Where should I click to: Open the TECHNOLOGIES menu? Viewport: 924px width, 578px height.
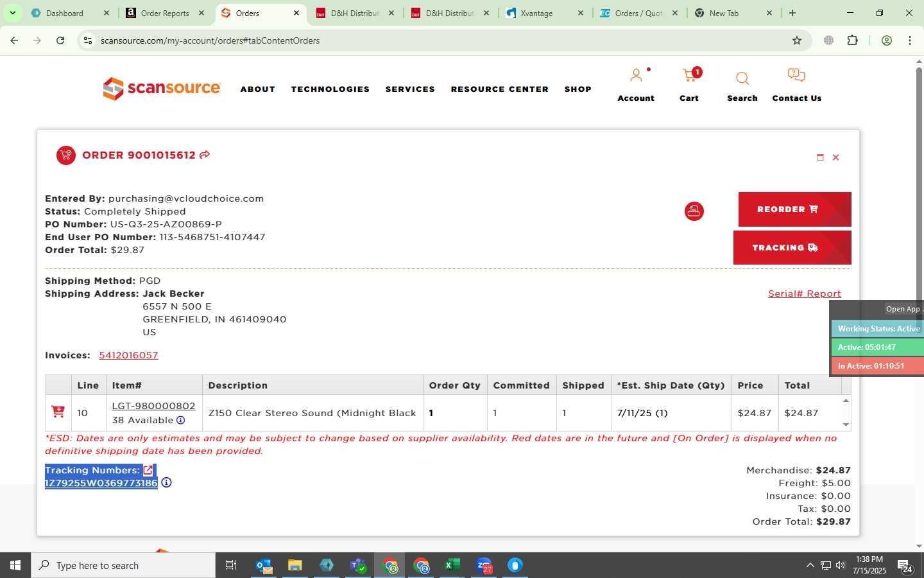point(330,89)
